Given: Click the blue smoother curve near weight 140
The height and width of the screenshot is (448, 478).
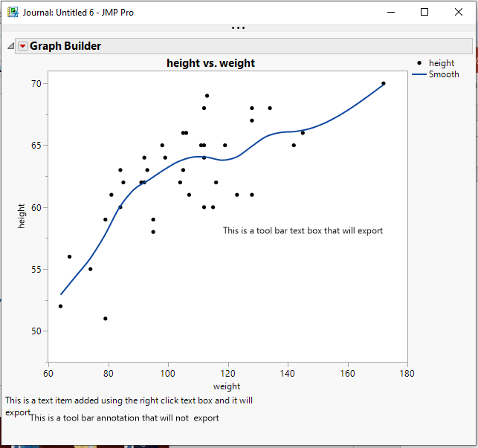Looking at the screenshot, I should pyautogui.click(x=288, y=132).
